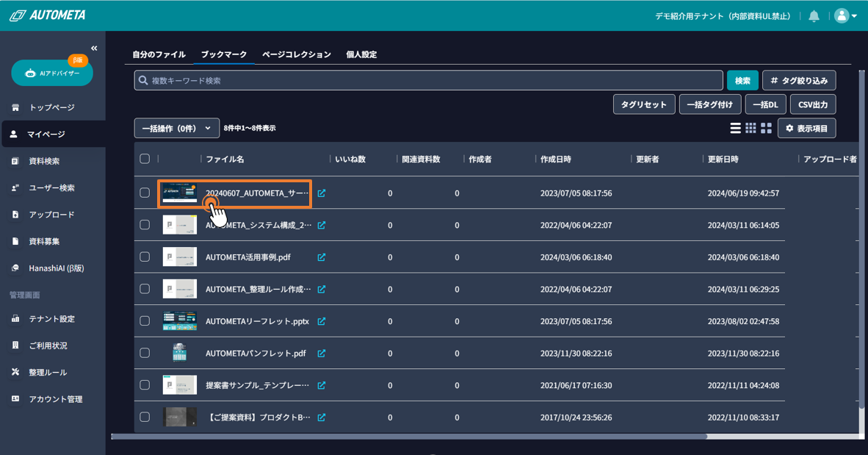Switch to 個人設定 tab
Screen dimensions: 868x455
361,54
